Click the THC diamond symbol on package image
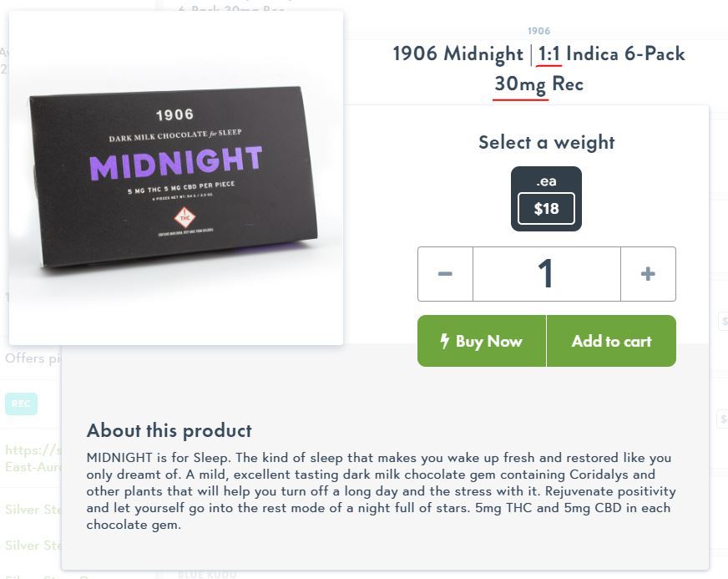The width and height of the screenshot is (728, 579). tap(185, 217)
